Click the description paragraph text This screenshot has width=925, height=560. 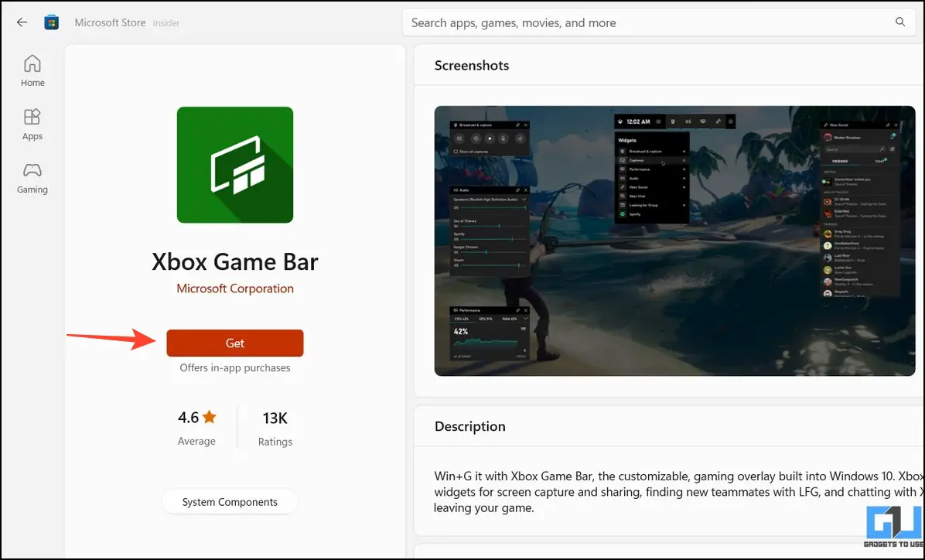[x=678, y=492]
